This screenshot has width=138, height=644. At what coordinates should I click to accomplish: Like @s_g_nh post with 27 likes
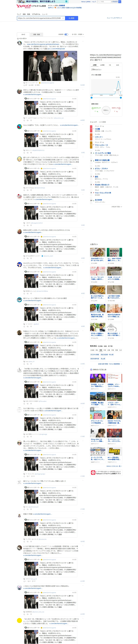[x=33, y=581]
